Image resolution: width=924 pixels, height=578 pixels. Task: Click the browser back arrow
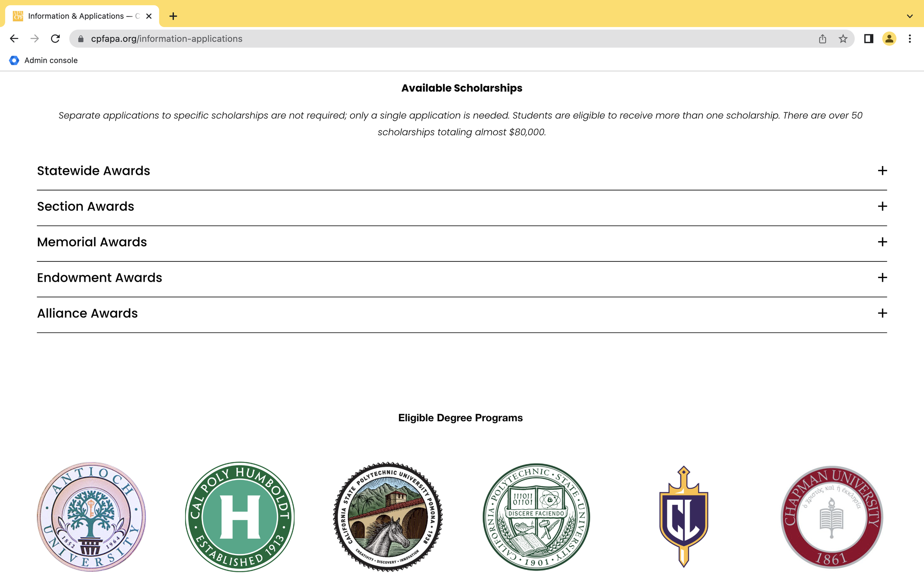[14, 38]
